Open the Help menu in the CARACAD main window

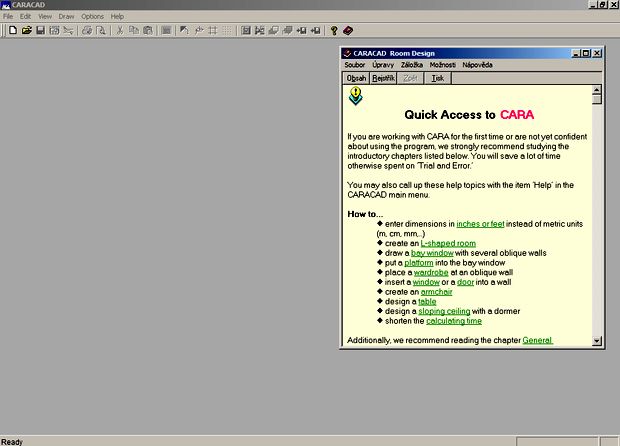tap(117, 16)
